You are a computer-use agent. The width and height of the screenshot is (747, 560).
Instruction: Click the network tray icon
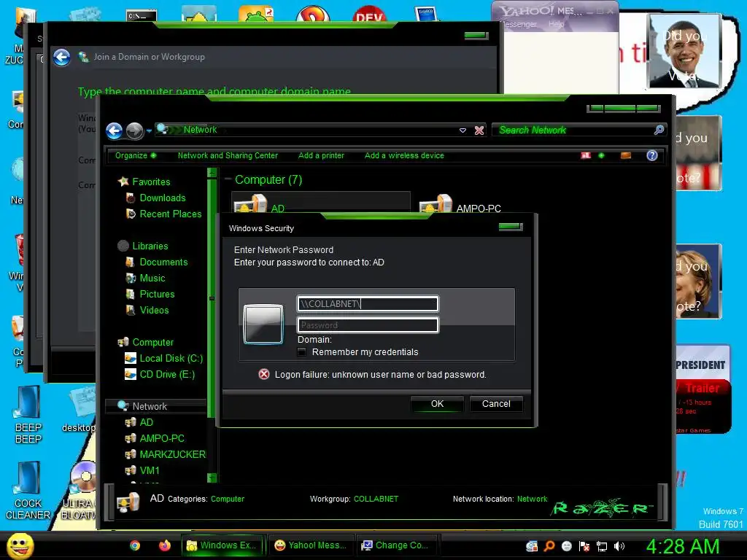pos(602,546)
